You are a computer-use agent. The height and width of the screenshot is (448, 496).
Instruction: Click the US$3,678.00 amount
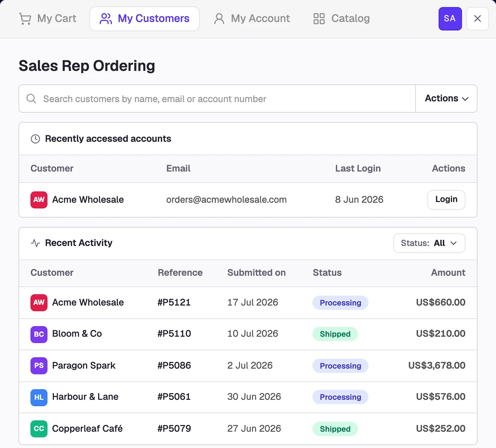[x=437, y=365]
